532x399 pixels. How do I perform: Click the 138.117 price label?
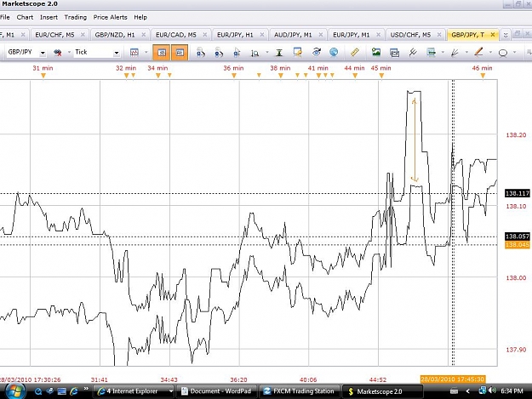tap(517, 193)
